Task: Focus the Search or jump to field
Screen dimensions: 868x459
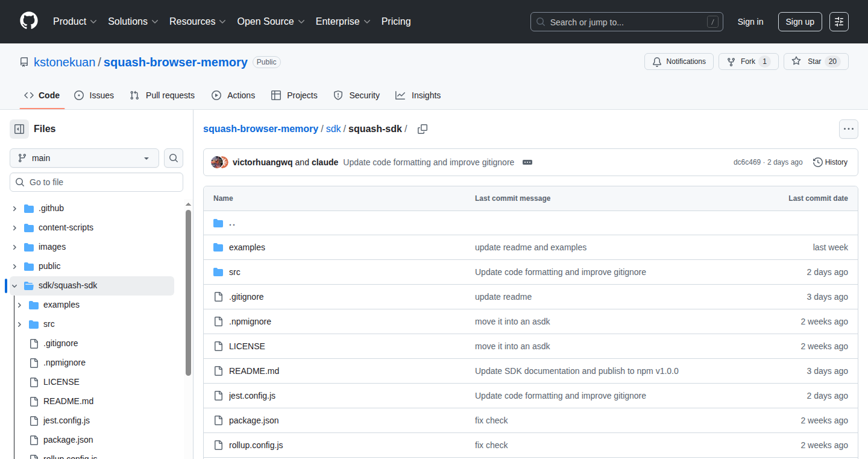Action: tap(627, 22)
